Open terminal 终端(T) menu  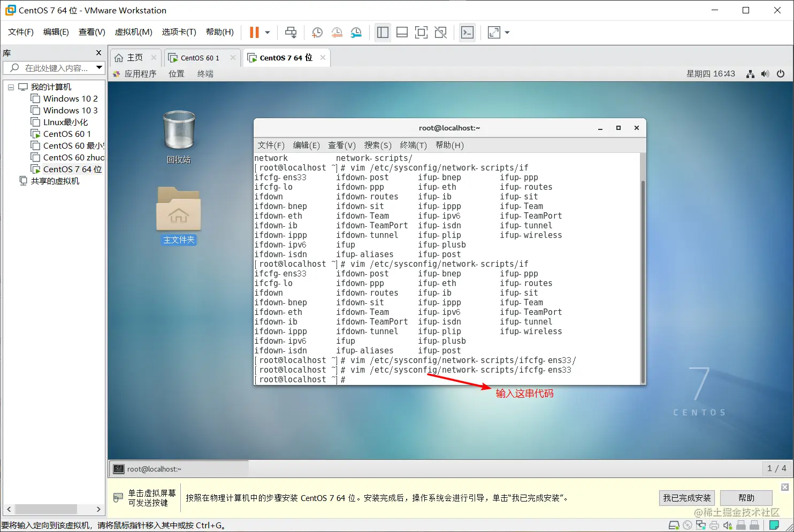(413, 145)
